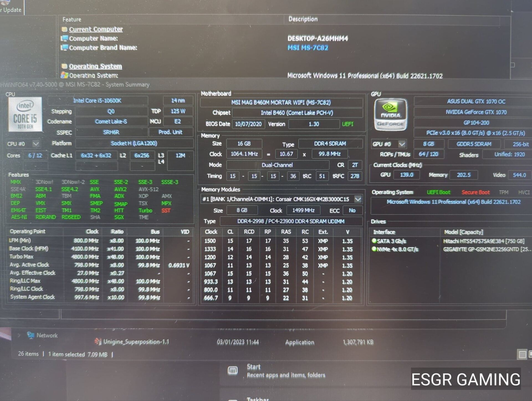Click the SRH6R SSPEC field
The image size is (532, 401).
coord(111,132)
